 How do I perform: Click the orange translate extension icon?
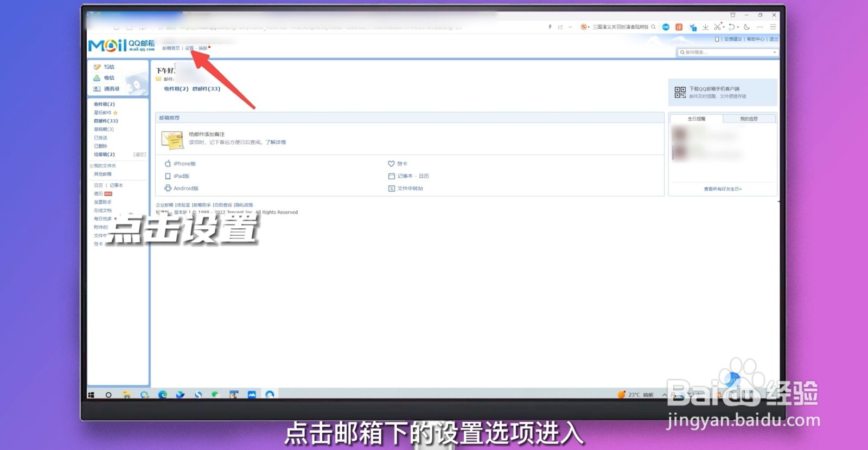point(679,27)
